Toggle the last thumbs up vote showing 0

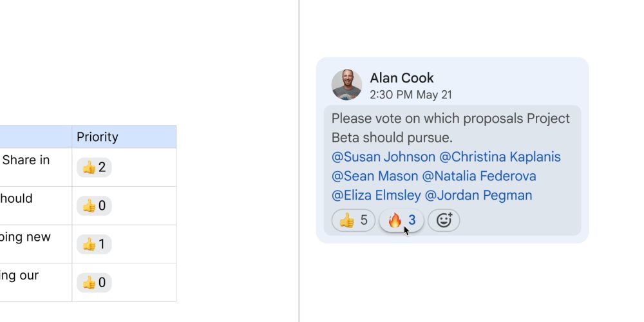94,282
